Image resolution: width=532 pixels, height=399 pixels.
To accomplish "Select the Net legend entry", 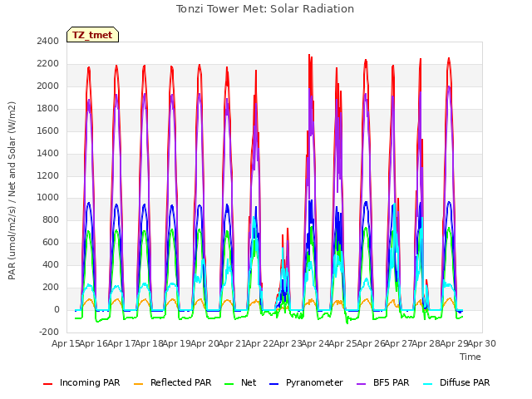I will pos(240,382).
